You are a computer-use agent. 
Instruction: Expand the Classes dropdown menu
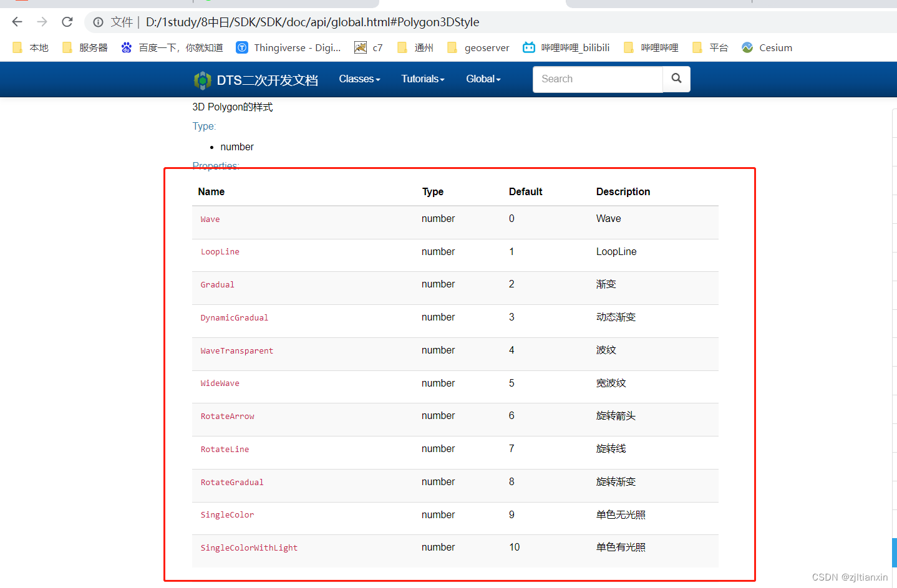(359, 79)
